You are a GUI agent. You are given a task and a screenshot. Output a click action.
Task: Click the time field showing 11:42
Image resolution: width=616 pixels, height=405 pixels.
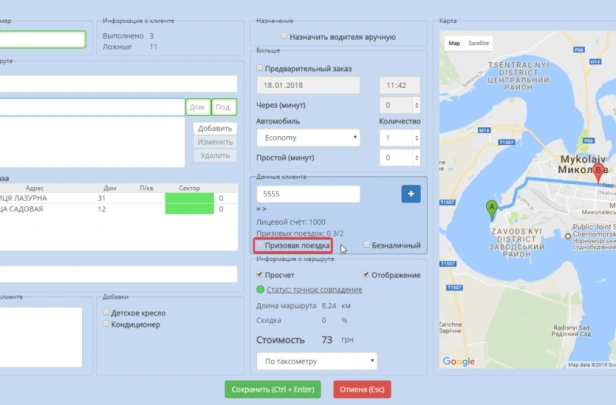(x=400, y=86)
